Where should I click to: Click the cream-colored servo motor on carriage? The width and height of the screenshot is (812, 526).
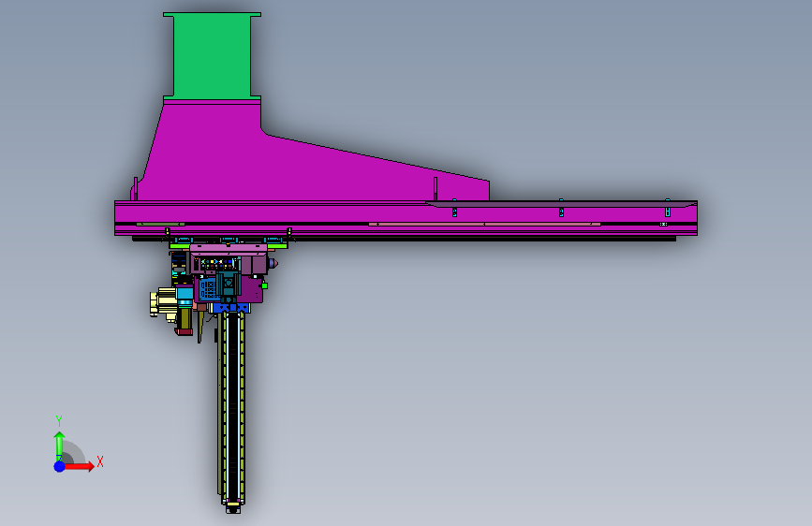coord(163,303)
